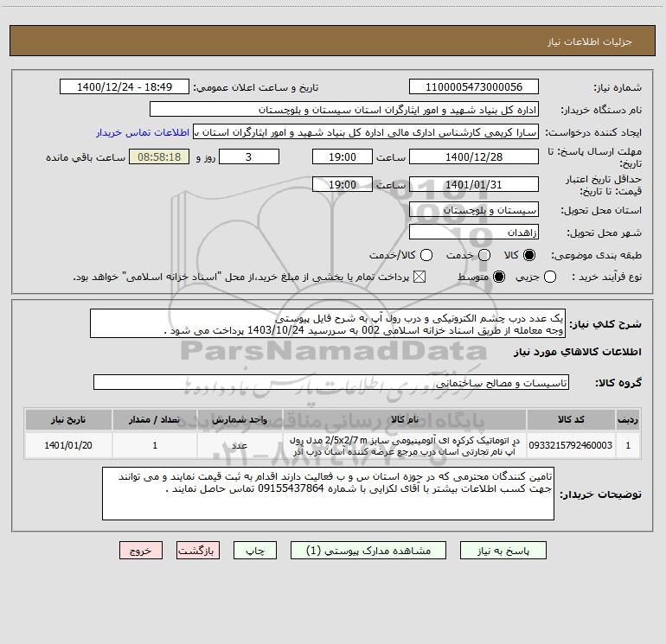
Task: Click the نام کالا column header
Action: pyautogui.click(x=405, y=420)
